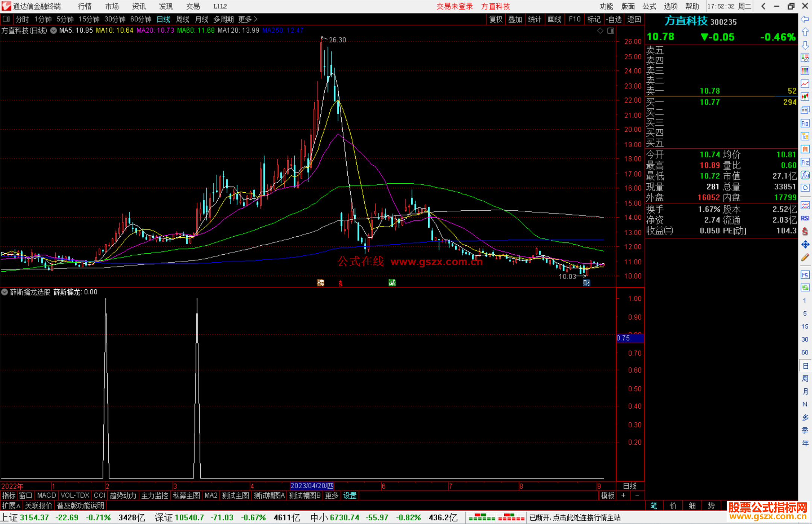Click the back arrow sidebar icon
Screen dimensions: 812x524
(805, 19)
